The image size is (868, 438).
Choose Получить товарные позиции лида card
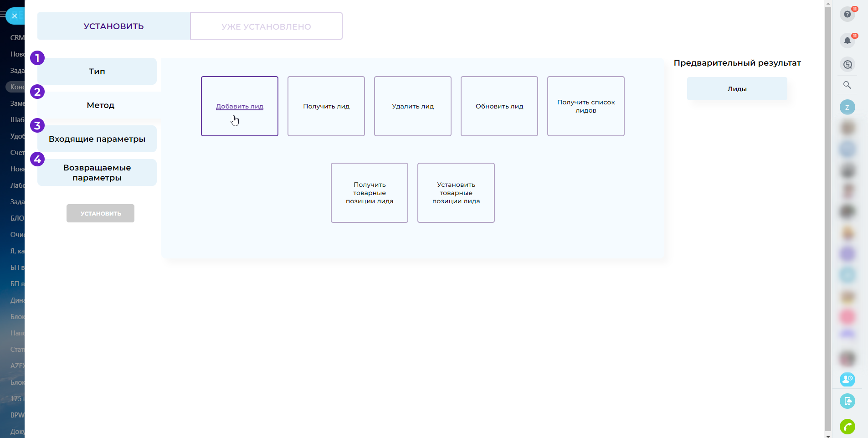pos(370,193)
